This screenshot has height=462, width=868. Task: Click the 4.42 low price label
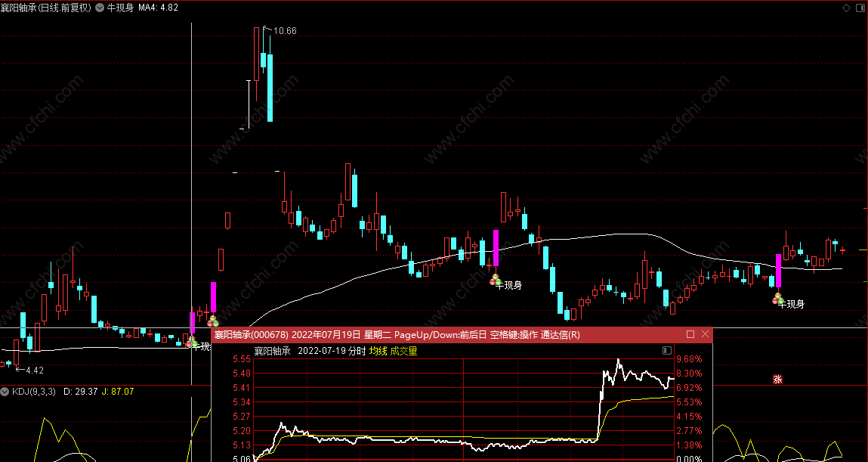(34, 370)
